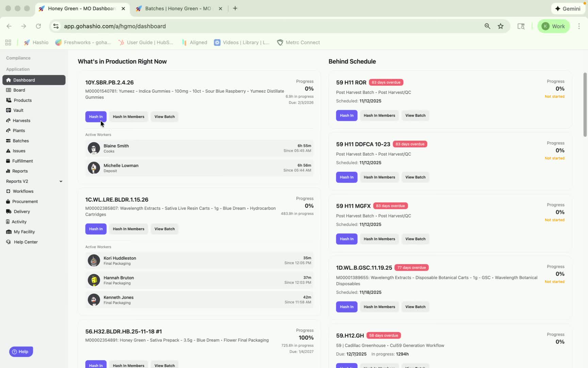Click the Harvests sidebar icon
The width and height of the screenshot is (588, 368).
click(x=8, y=121)
